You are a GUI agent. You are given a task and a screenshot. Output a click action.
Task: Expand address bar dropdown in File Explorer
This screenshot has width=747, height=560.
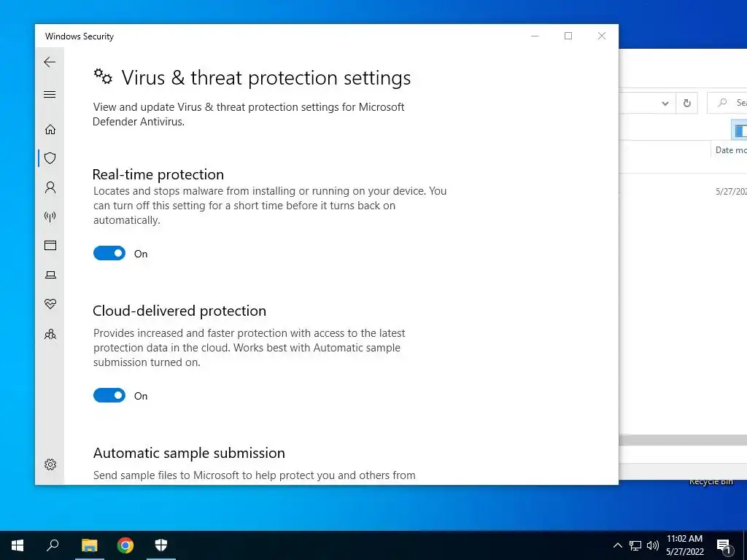[x=665, y=104]
